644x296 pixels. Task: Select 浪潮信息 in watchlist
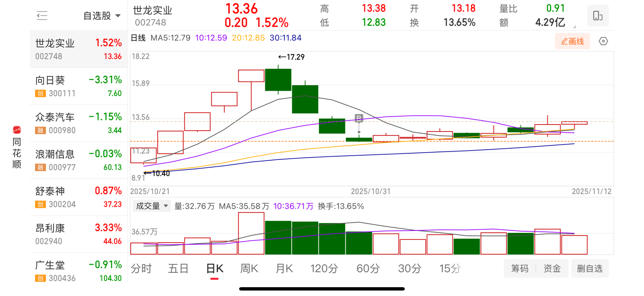(x=79, y=160)
